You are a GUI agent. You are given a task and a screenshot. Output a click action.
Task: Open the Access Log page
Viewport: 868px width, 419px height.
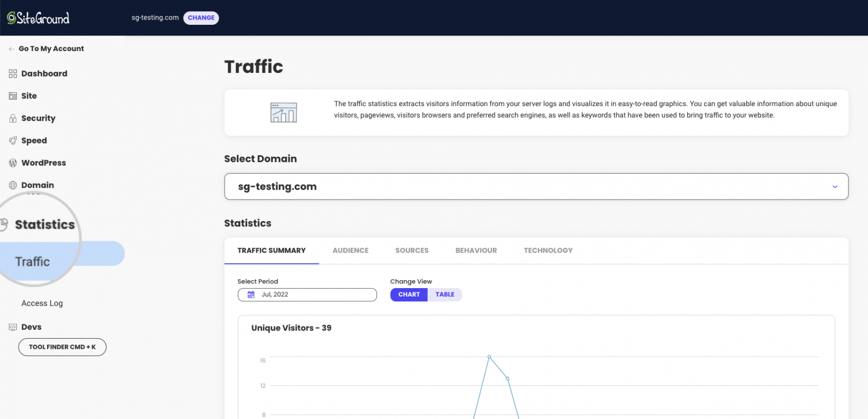click(x=42, y=303)
